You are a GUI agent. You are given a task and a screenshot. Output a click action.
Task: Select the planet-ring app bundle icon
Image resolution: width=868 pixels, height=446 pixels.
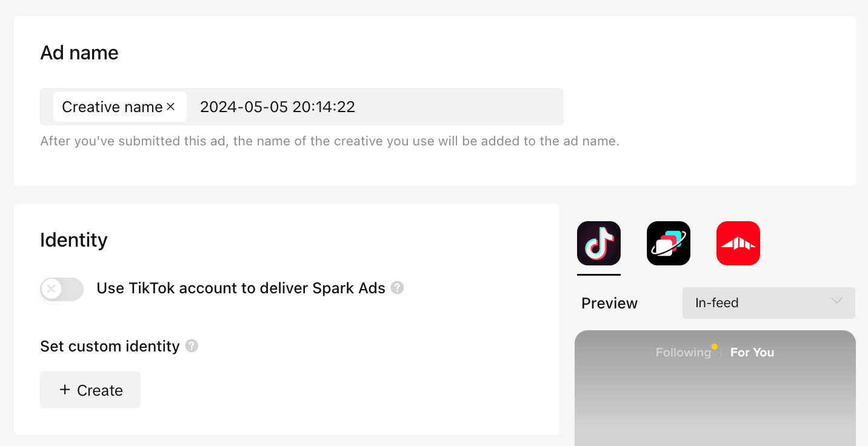[669, 243]
